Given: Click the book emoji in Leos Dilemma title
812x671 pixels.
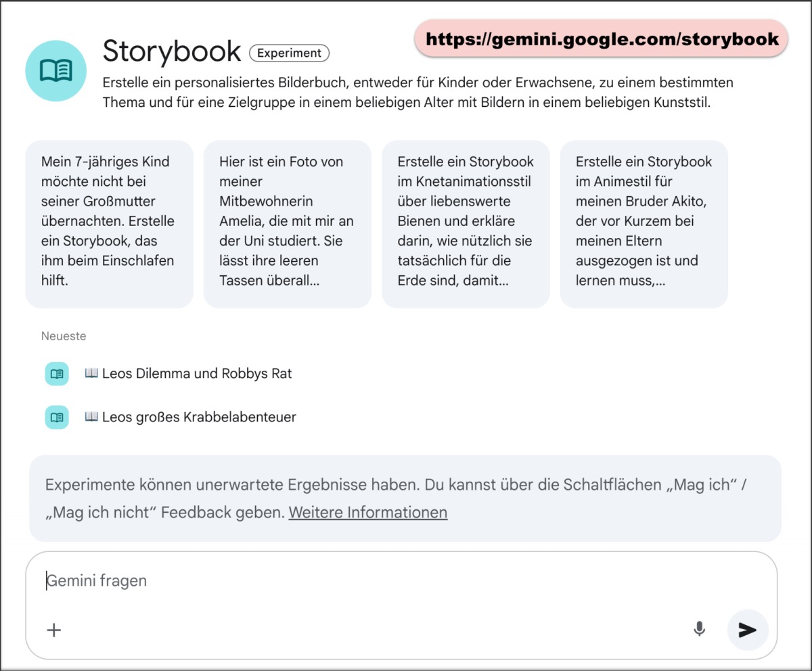Looking at the screenshot, I should click(x=91, y=373).
